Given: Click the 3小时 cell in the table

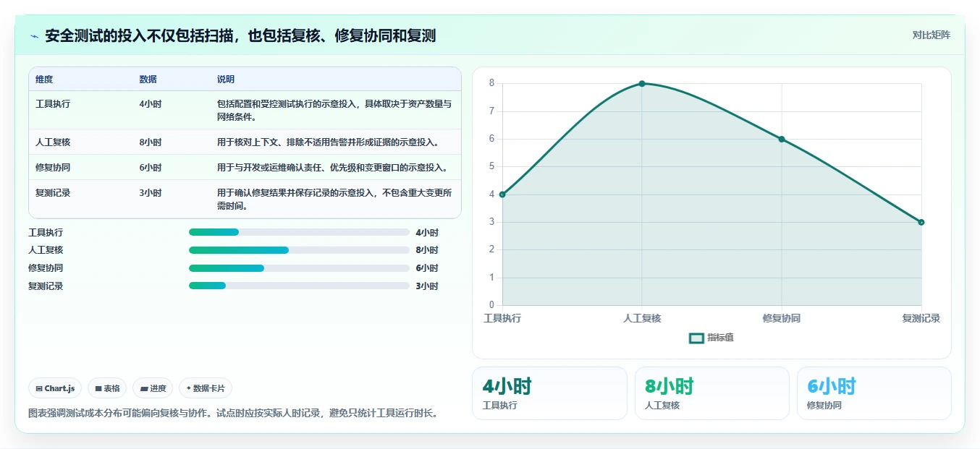Looking at the screenshot, I should [151, 193].
